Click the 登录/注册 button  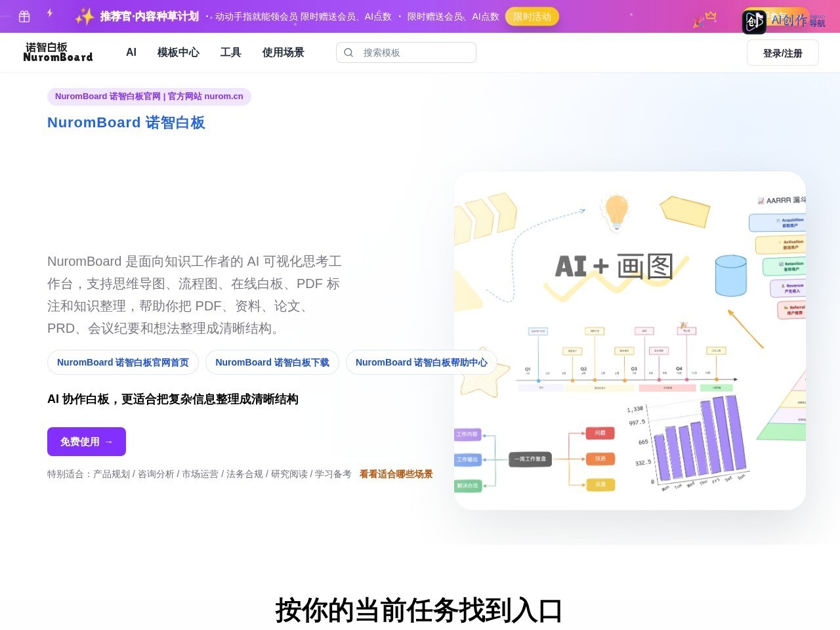(x=783, y=52)
